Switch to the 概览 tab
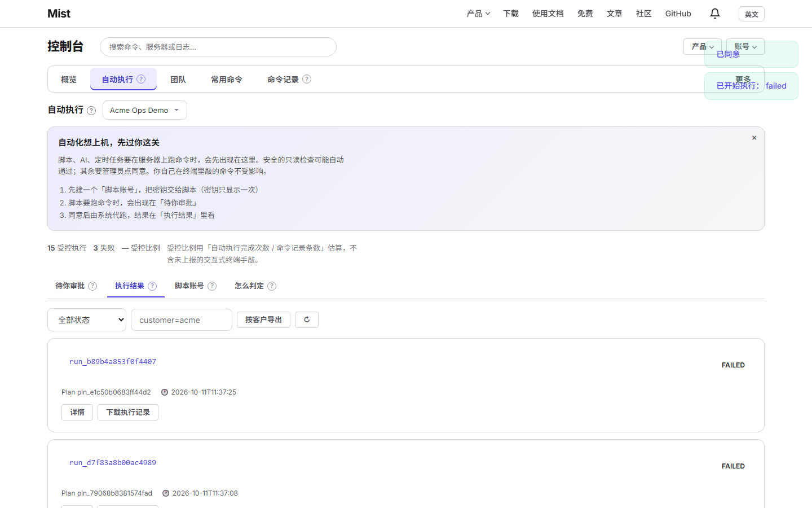Viewport: 812px width, 508px height. (x=69, y=80)
